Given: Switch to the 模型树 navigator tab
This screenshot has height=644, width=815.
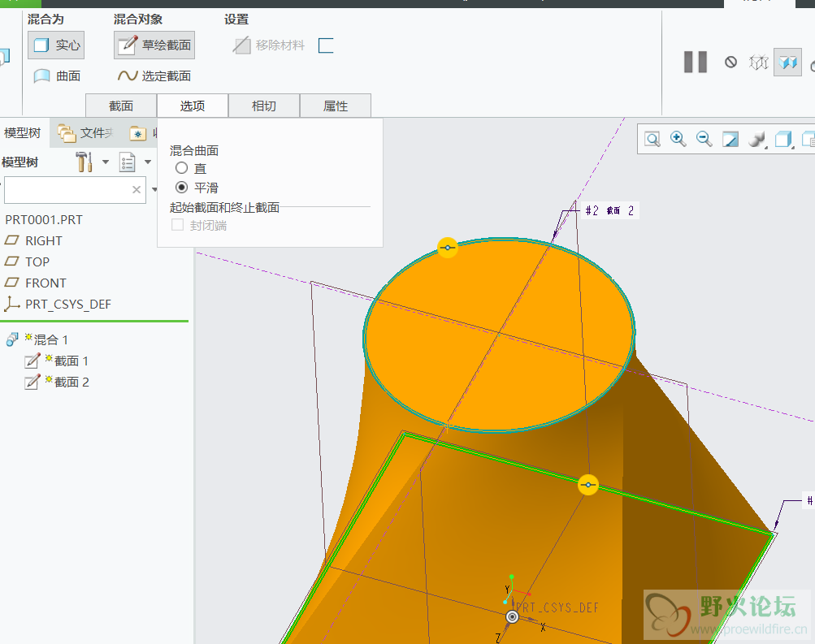Looking at the screenshot, I should tap(23, 133).
